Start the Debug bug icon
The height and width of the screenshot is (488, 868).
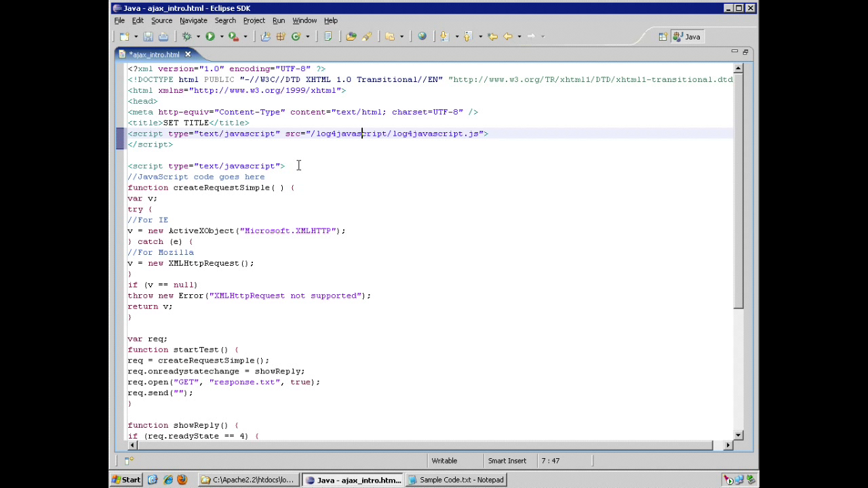coord(186,37)
